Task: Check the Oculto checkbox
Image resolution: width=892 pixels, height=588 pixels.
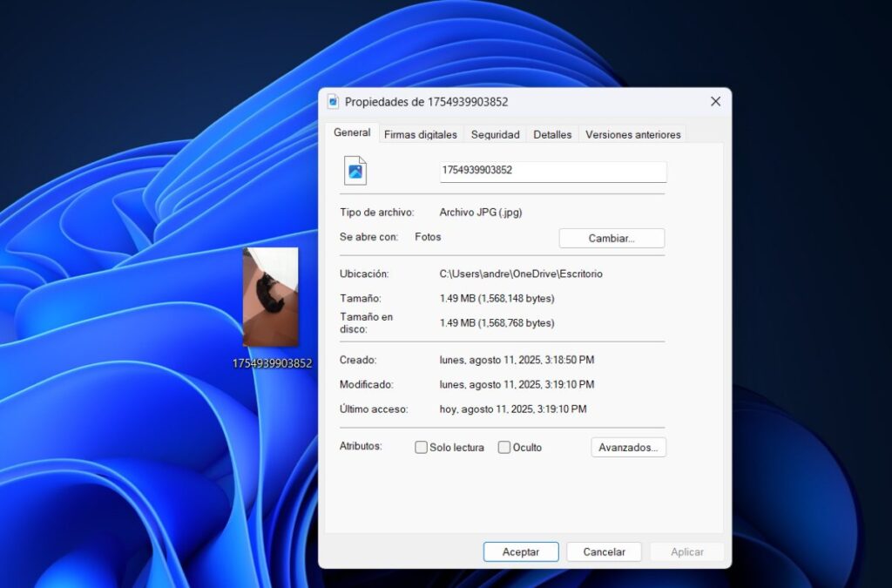Action: pos(503,447)
